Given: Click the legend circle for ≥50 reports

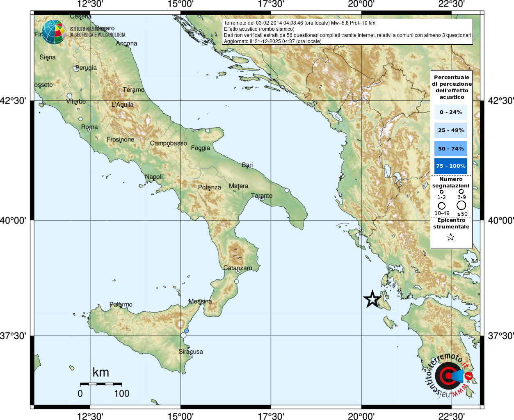Looking at the screenshot, I should [x=461, y=205].
